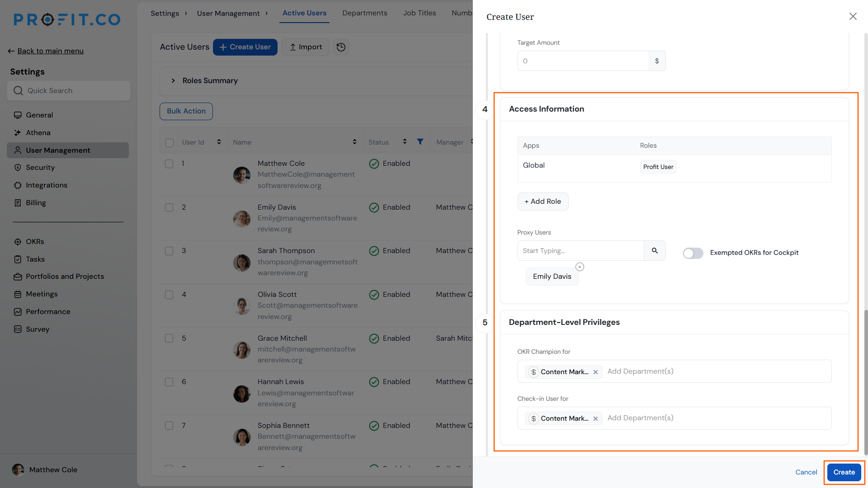
Task: Click the Back to main menu link
Action: tap(50, 51)
